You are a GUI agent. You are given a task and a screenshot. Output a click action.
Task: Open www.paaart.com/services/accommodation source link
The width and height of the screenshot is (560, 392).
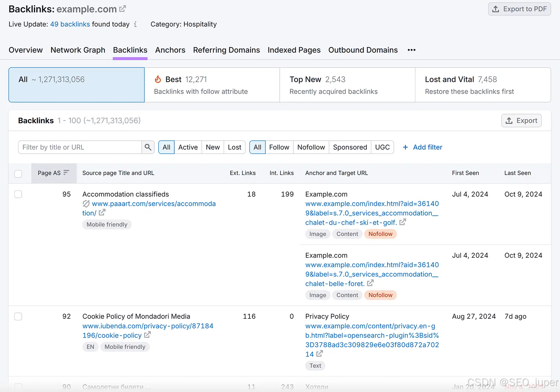pyautogui.click(x=149, y=208)
